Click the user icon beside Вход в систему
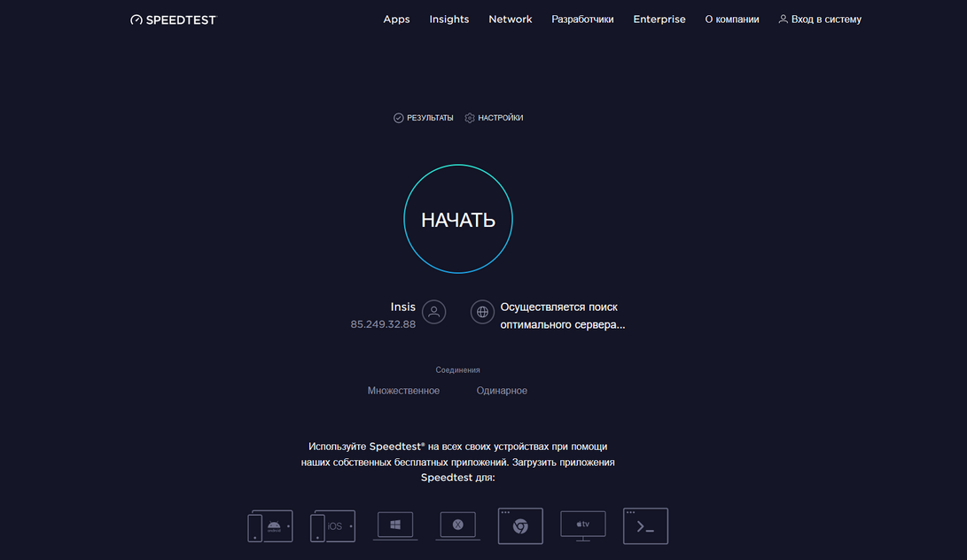This screenshot has width=967, height=560. 784,19
